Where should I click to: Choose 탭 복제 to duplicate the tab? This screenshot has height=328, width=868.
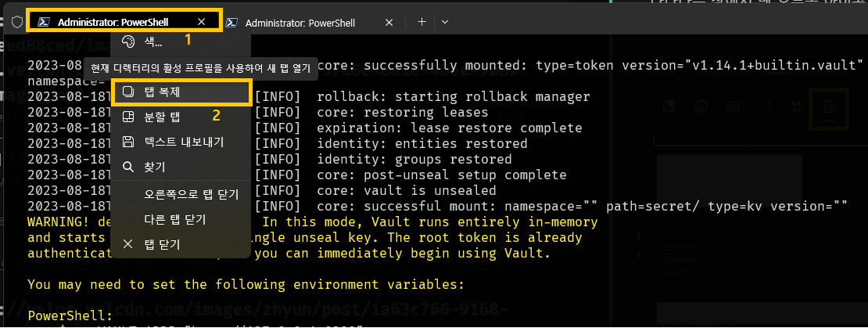click(181, 92)
